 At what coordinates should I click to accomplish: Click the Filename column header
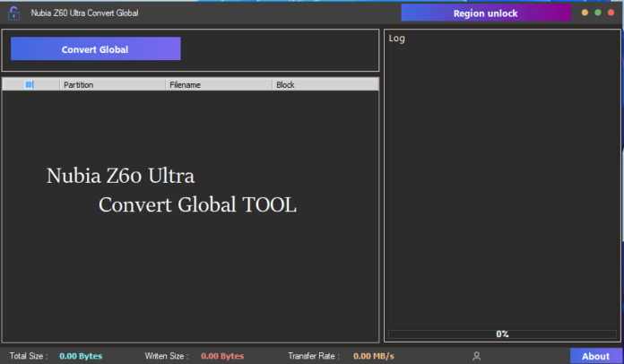pyautogui.click(x=219, y=84)
